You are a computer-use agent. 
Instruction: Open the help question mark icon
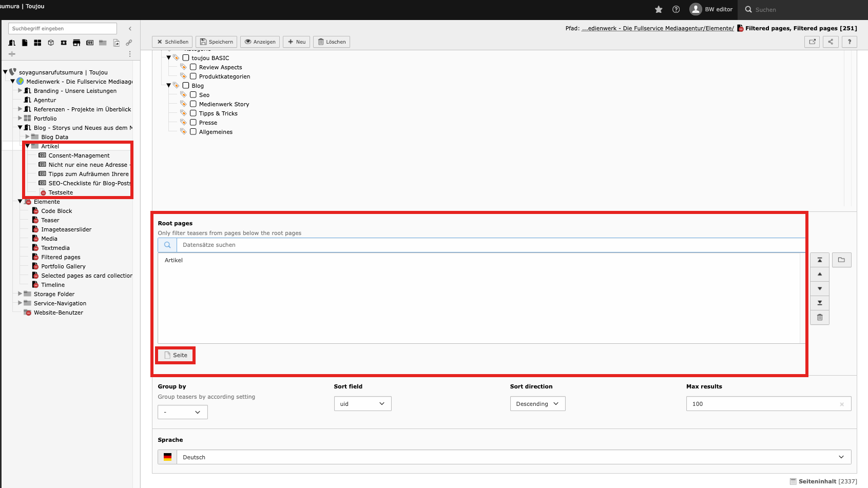676,9
